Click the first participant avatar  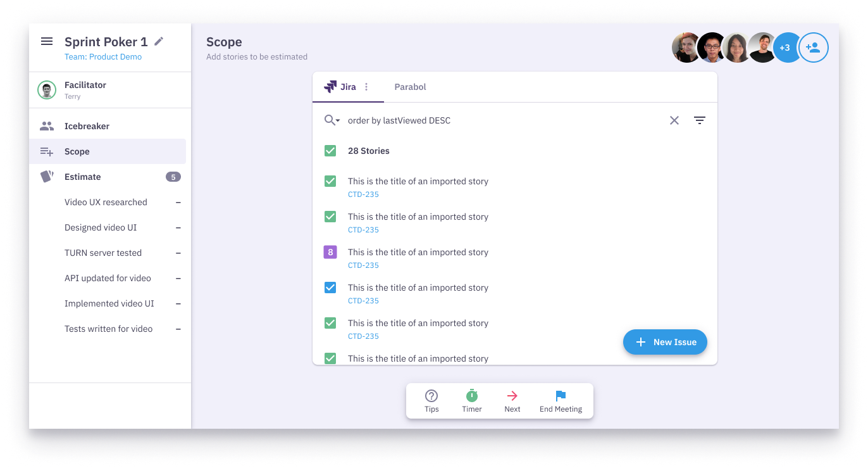[686, 47]
